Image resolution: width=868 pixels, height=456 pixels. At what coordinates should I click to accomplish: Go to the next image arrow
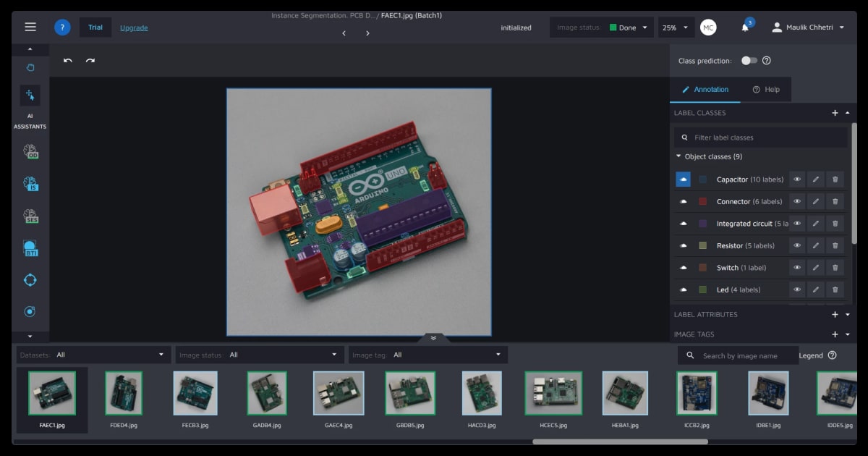coord(367,33)
